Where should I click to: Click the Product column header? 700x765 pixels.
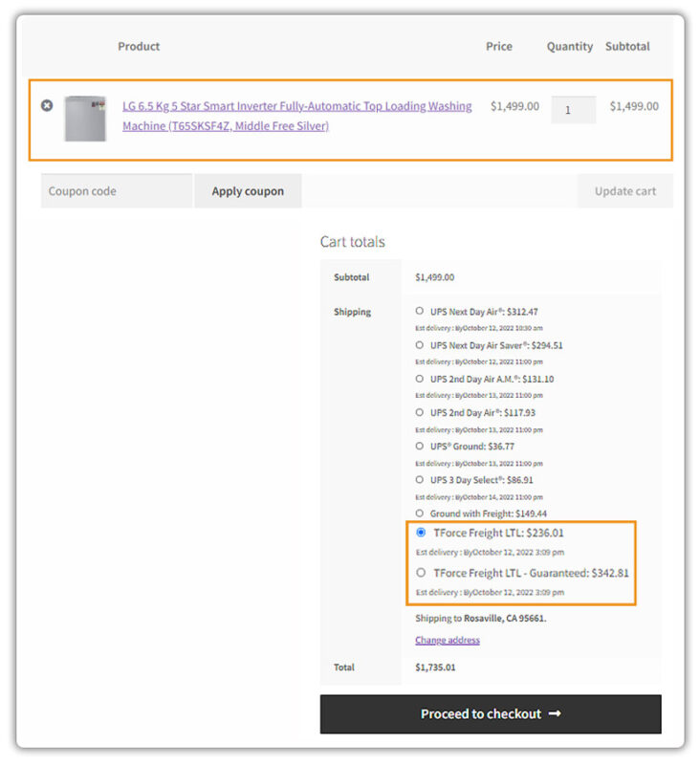click(139, 46)
